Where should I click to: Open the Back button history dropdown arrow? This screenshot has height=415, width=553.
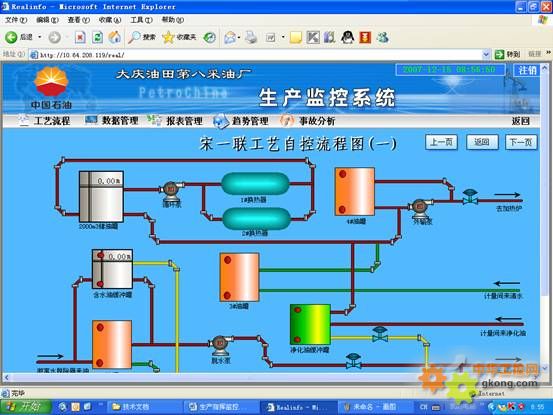(x=40, y=37)
